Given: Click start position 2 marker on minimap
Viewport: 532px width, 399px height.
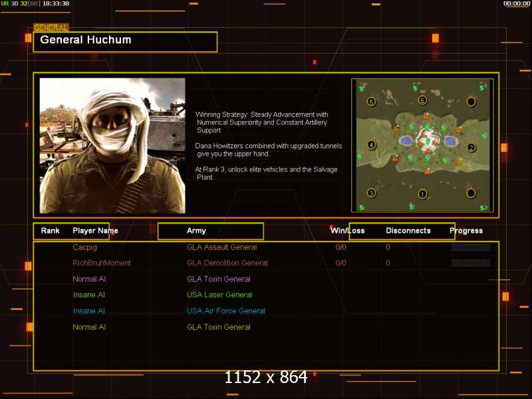Looking at the screenshot, I should tap(471, 147).
